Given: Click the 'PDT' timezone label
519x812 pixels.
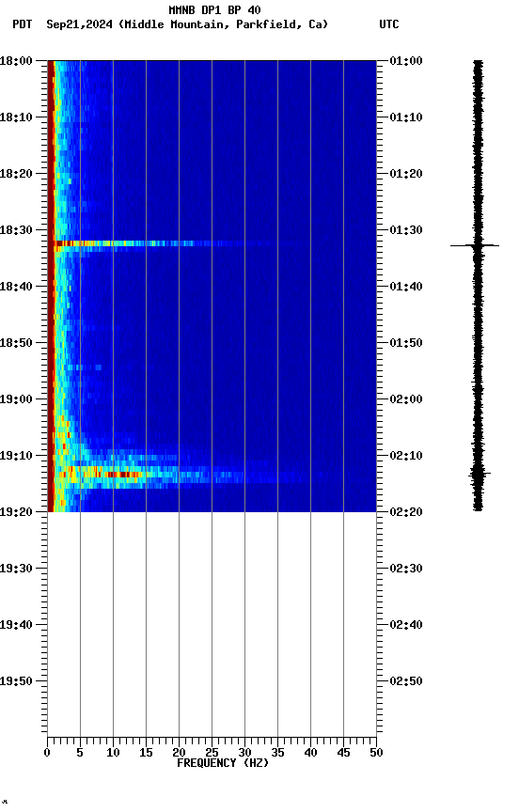Looking at the screenshot, I should 23,24.
